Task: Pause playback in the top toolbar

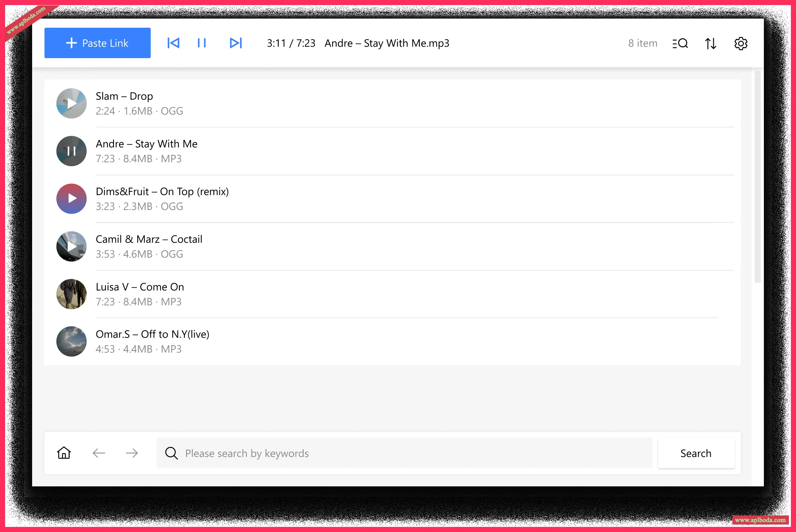Action: tap(202, 43)
